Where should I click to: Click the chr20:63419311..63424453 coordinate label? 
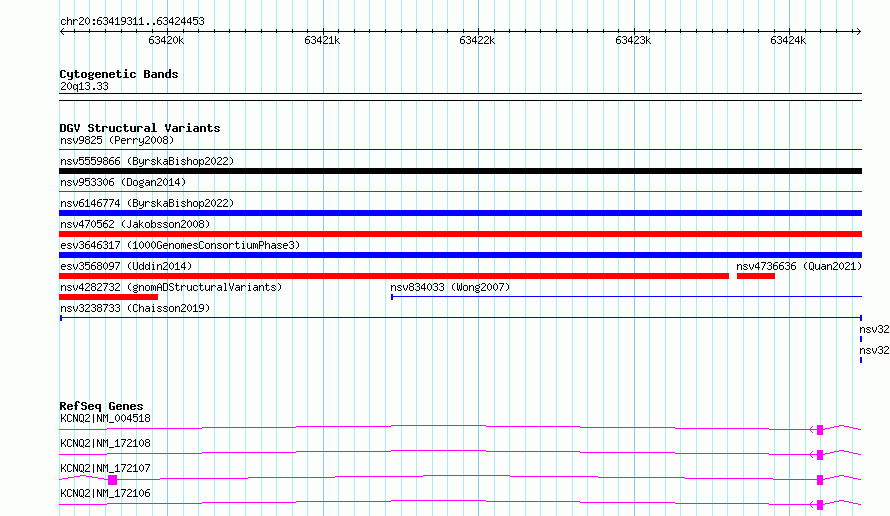coord(132,21)
